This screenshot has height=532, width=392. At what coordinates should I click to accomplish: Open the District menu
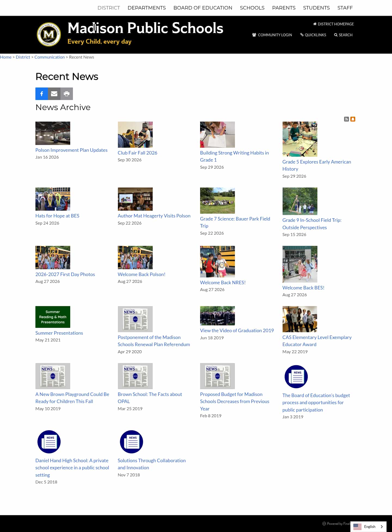(109, 8)
